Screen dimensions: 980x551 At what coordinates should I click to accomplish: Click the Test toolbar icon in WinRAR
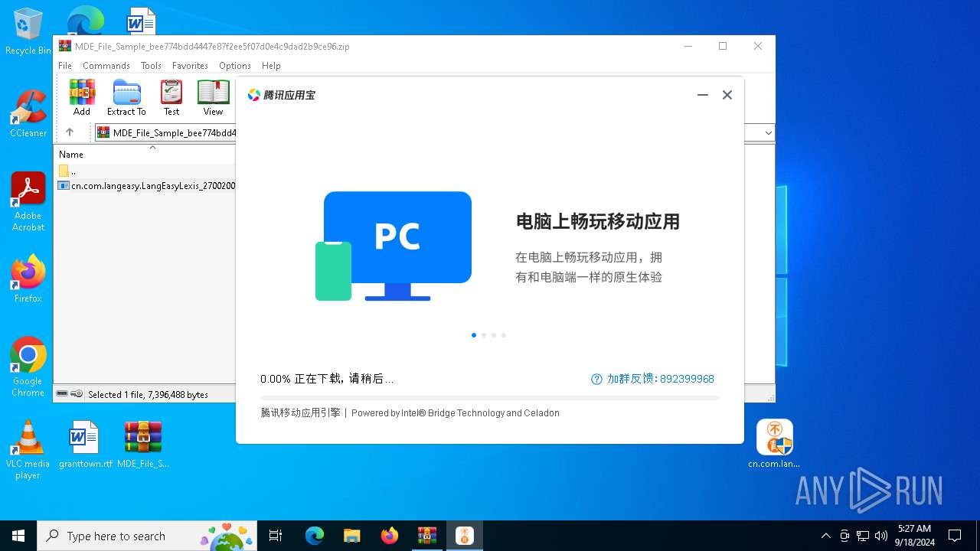coord(171,97)
